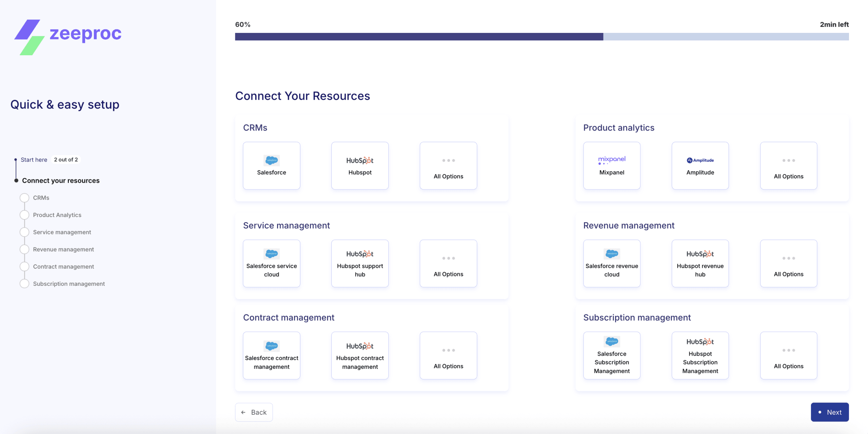The width and height of the screenshot is (868, 434).
Task: Mark the Service management step circle
Action: coord(24,232)
